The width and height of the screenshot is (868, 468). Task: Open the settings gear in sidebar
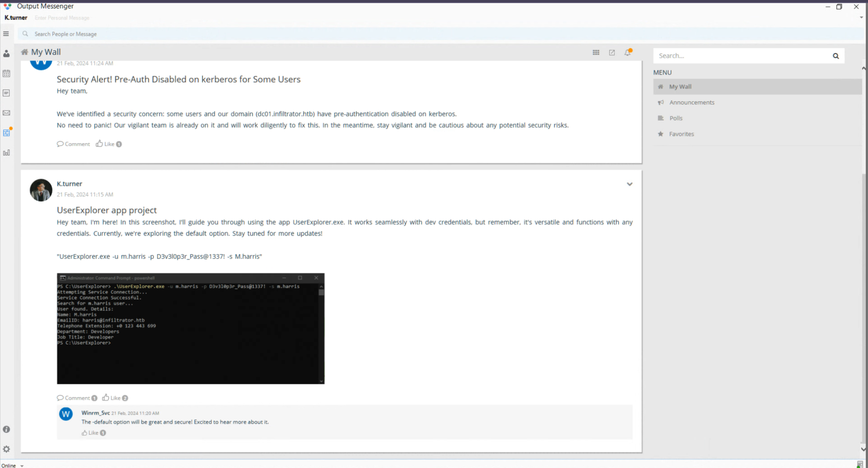6,449
